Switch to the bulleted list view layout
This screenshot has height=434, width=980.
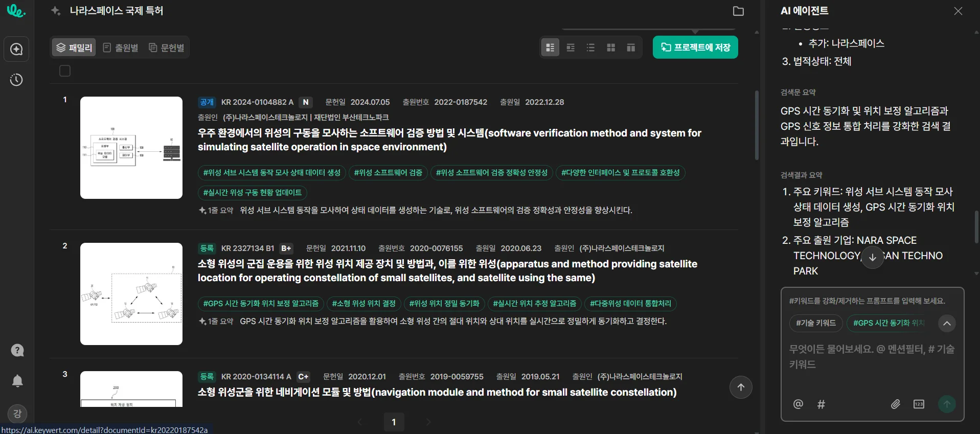pos(590,48)
